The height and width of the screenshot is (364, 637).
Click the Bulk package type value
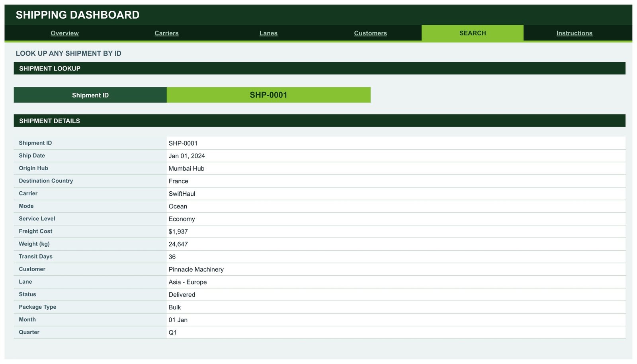pos(175,308)
